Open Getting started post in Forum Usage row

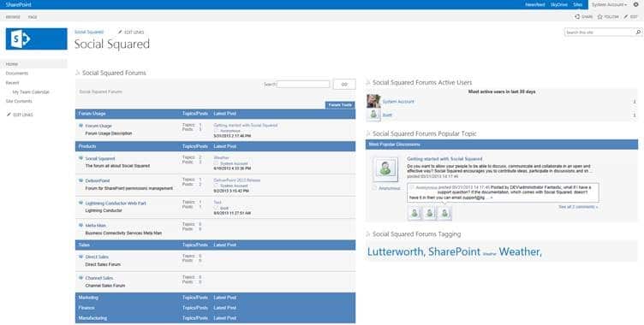click(246, 125)
